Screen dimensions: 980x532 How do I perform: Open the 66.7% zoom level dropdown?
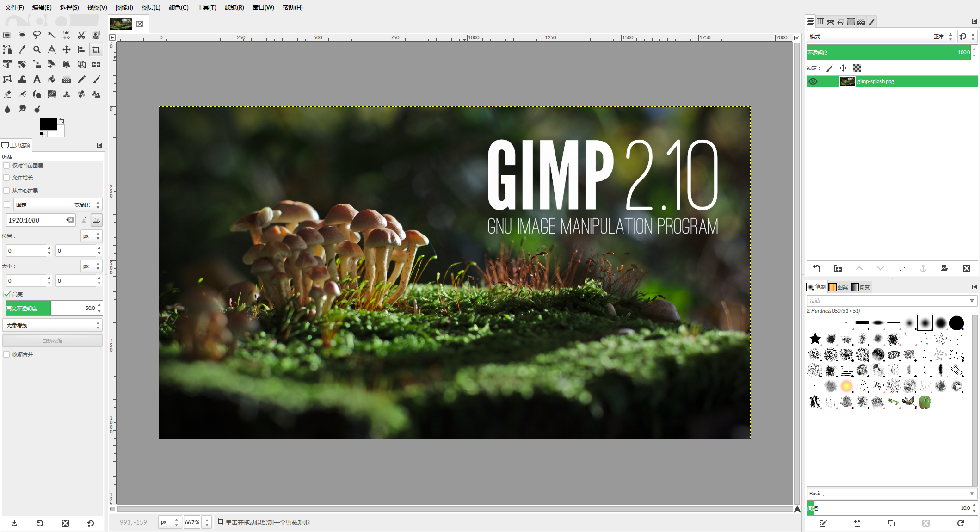click(207, 522)
